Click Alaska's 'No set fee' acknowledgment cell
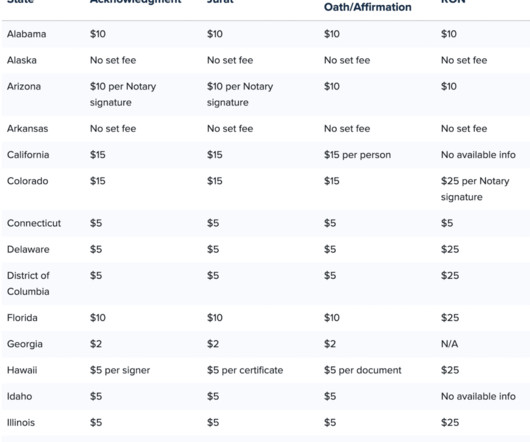Screen dimensions: 530x442 click(x=113, y=60)
